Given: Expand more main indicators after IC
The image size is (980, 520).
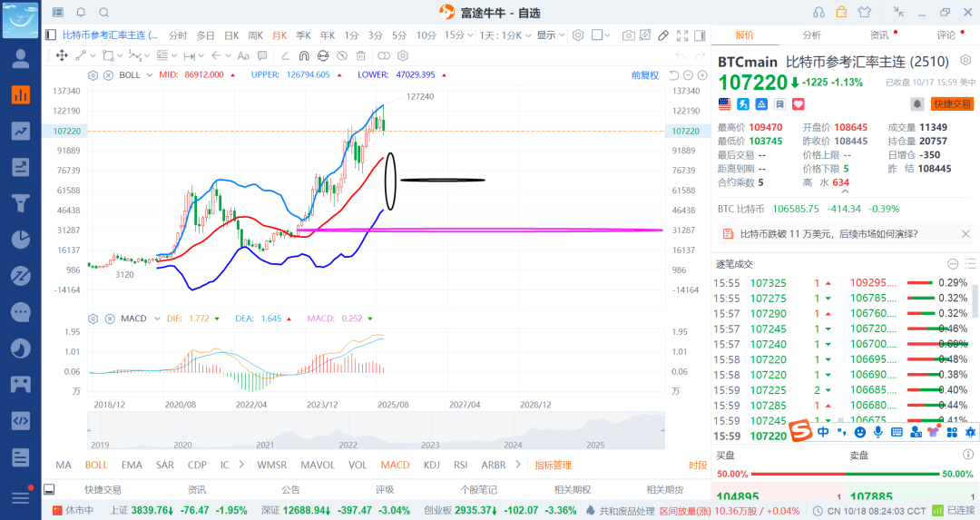Looking at the screenshot, I should (241, 465).
